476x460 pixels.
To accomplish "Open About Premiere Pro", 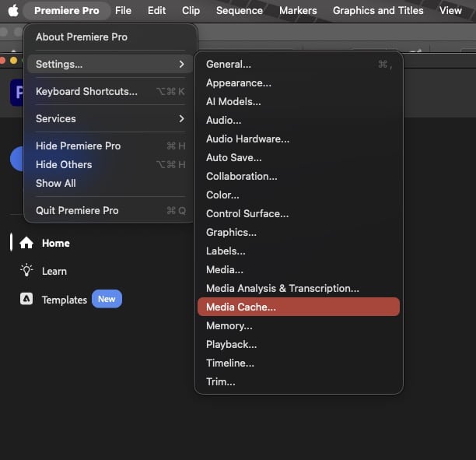I will [x=82, y=37].
